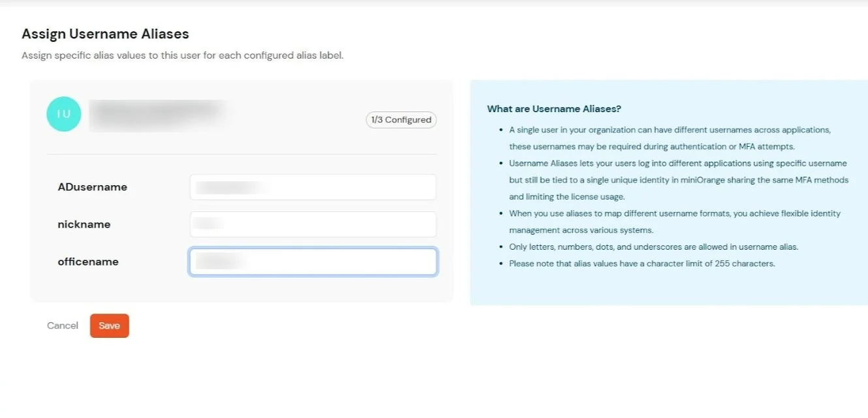The width and height of the screenshot is (868, 418).
Task: Click the teal profile initials icon
Action: click(63, 114)
